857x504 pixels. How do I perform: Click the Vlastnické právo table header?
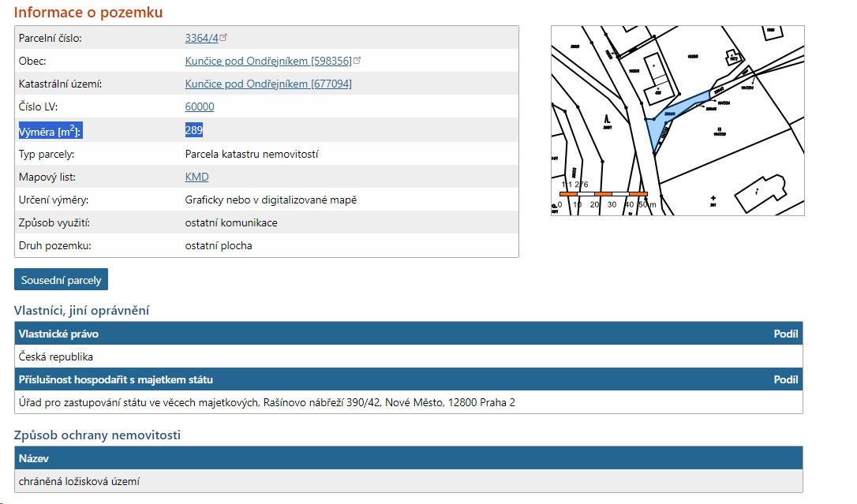[58, 334]
